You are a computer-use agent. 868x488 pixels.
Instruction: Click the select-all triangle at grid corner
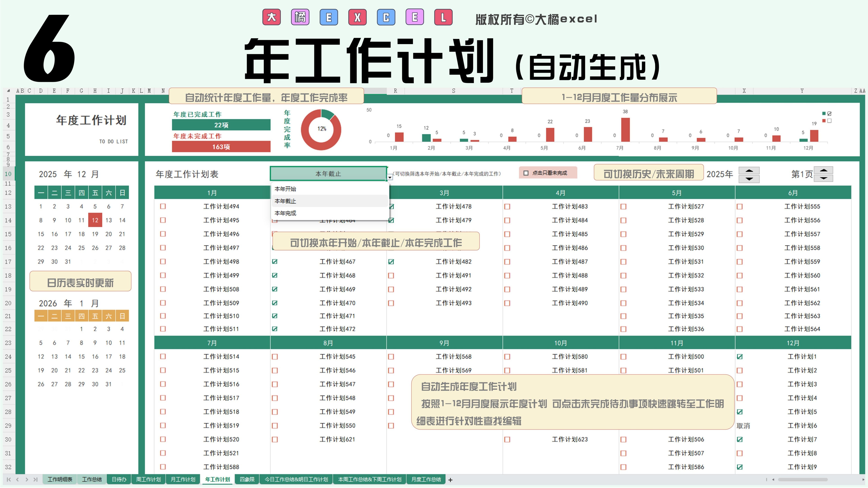tap(9, 91)
